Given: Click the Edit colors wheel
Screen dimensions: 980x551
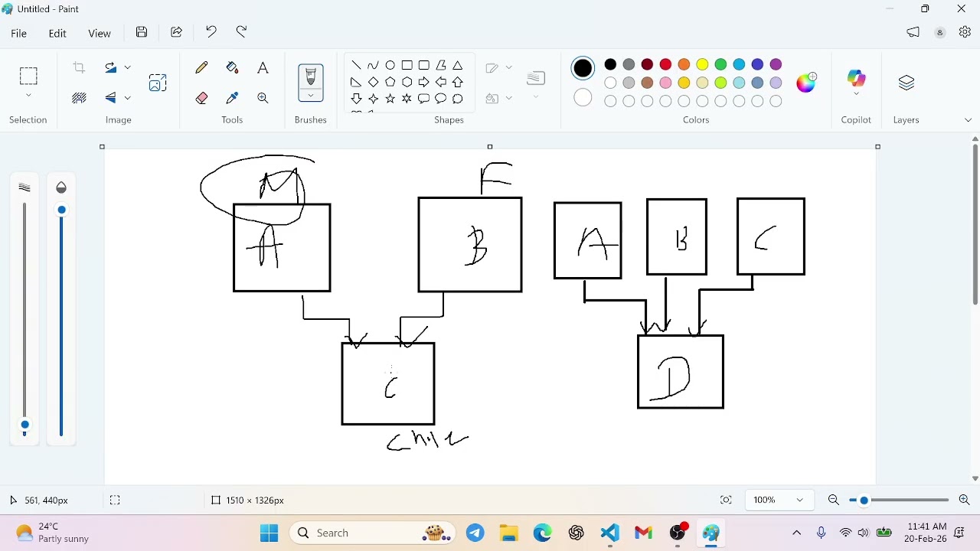Looking at the screenshot, I should (807, 83).
